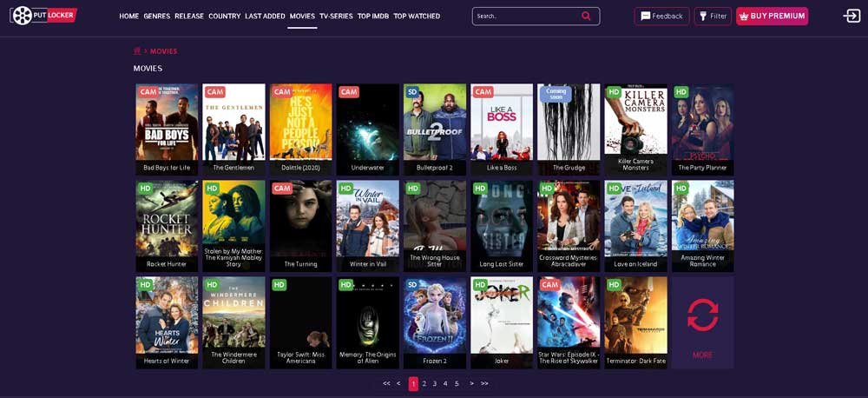Click the CAM badge on Star Wars Episode IX
Image resolution: width=868 pixels, height=398 pixels.
[549, 285]
